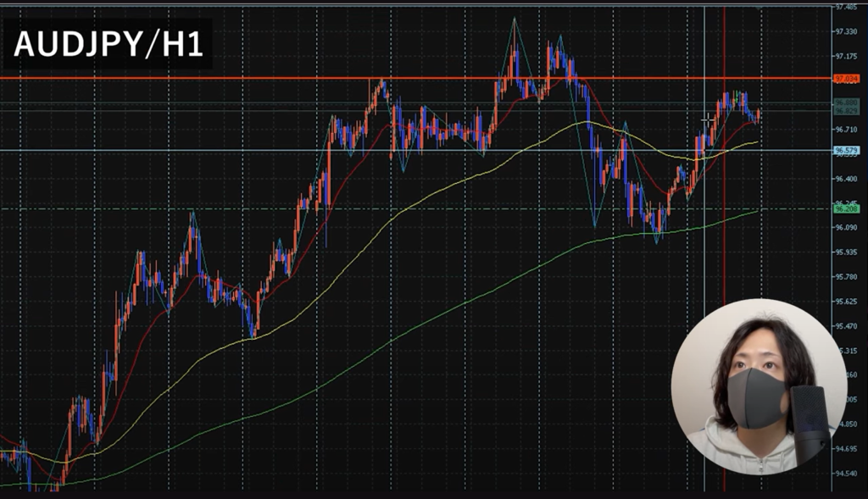This screenshot has height=499, width=868.
Task: Select the orange horizontal resistance line
Action: 415,79
